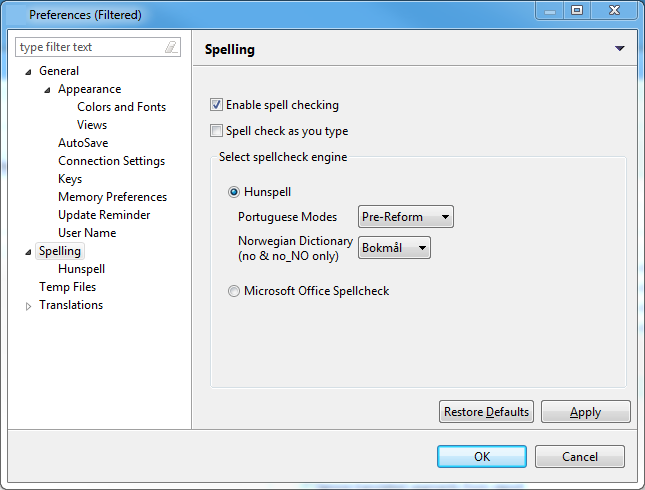Select the Hunspell engine radio button
This screenshot has height=490, width=645.
[x=234, y=192]
